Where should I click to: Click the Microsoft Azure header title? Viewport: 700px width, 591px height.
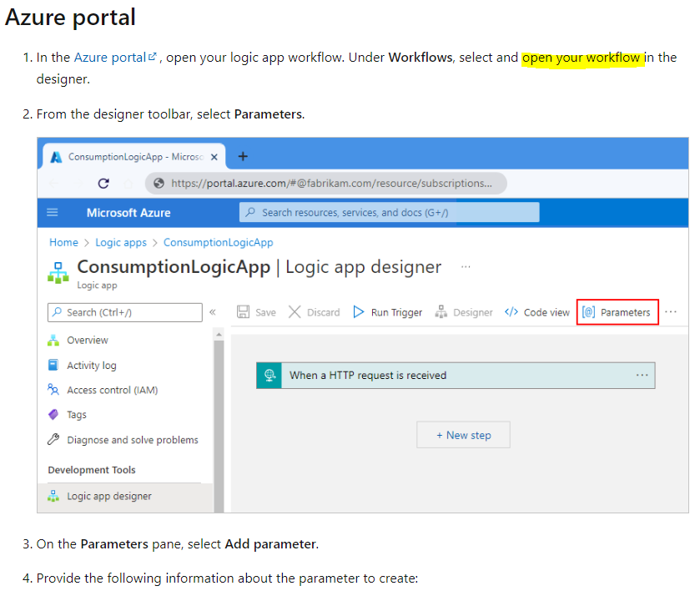click(128, 213)
